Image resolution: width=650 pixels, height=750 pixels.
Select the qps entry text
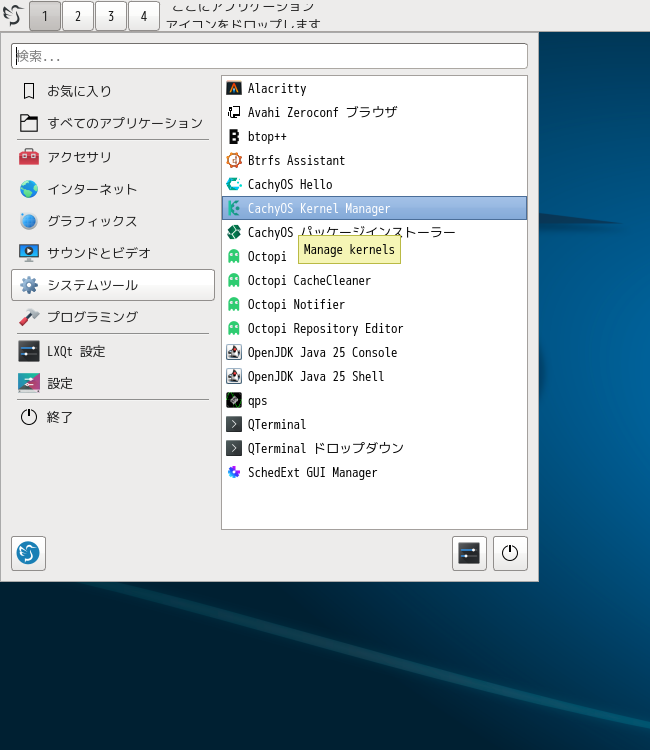click(x=257, y=401)
